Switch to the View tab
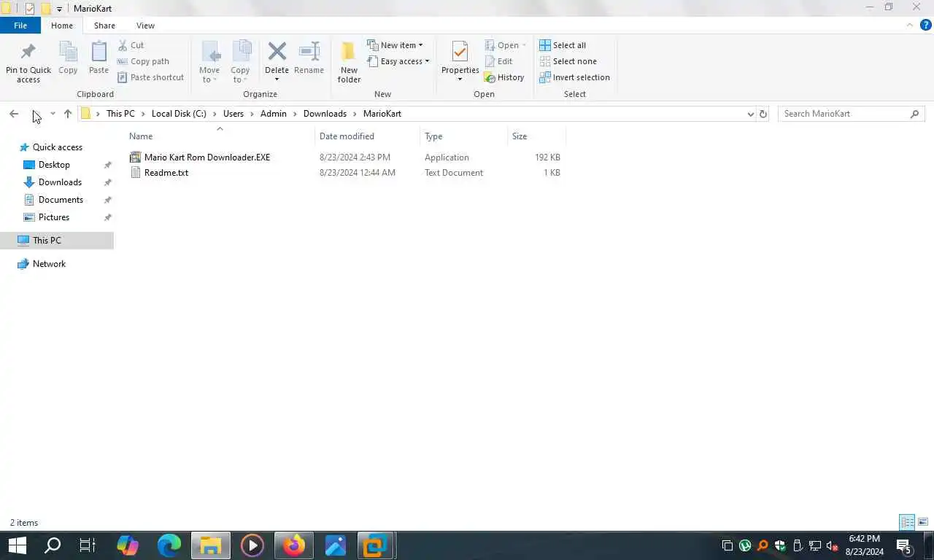Screen dimensions: 934x560 145,26
